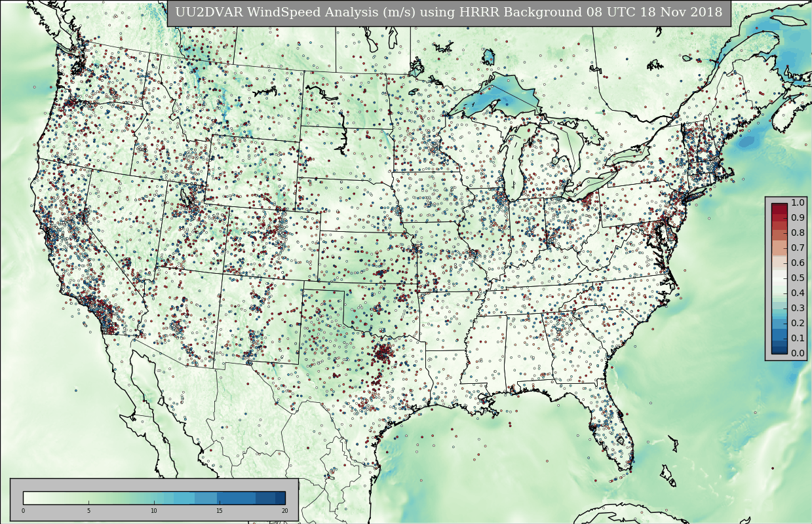
Task: Click the 0.5 label on the vertical colorbar
Action: click(798, 278)
